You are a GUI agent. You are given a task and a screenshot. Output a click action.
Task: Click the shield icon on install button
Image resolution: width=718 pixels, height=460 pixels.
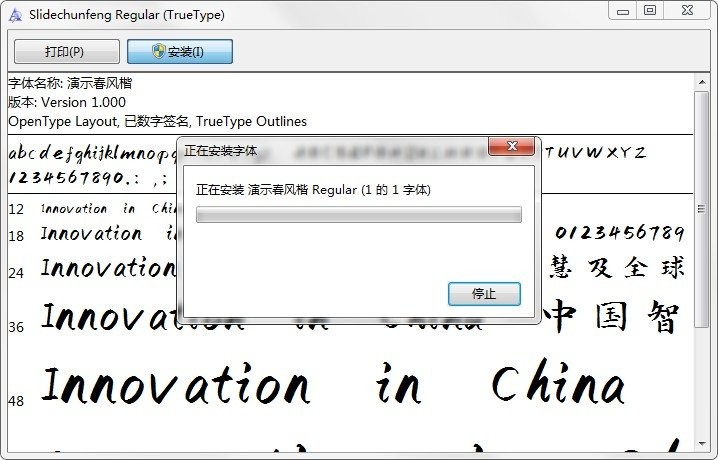coord(158,51)
